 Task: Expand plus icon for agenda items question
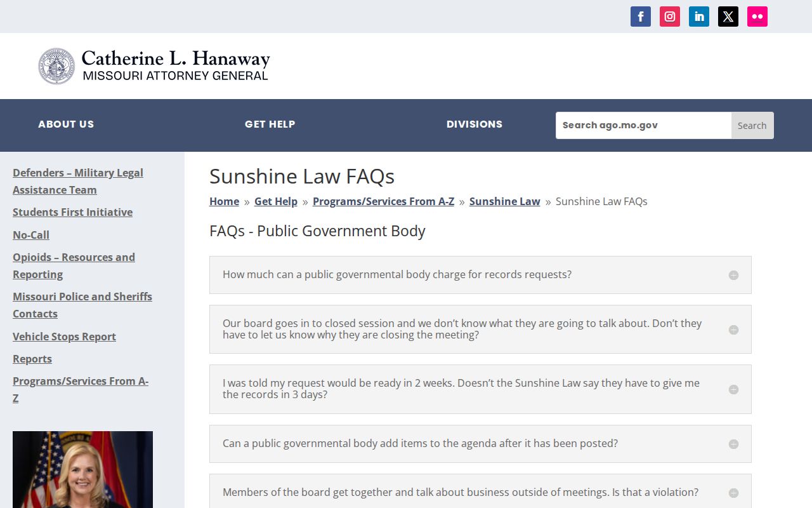point(733,444)
